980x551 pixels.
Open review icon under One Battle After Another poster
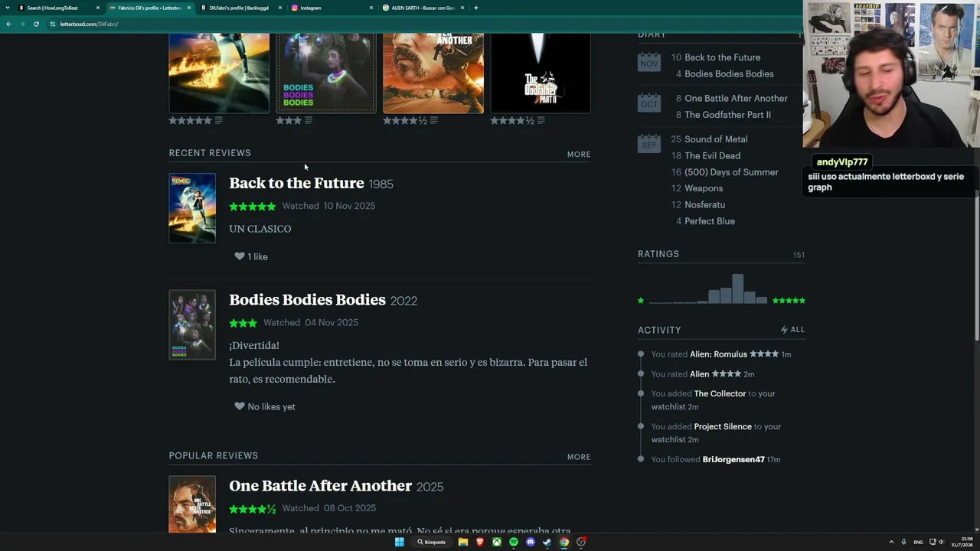pos(434,120)
